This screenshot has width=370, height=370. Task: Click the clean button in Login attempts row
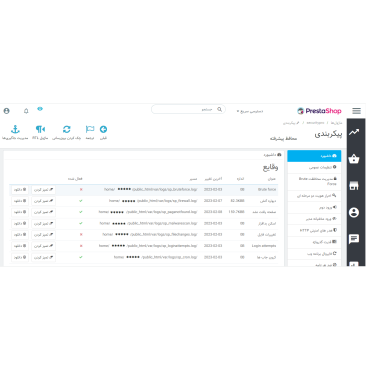tap(43, 246)
